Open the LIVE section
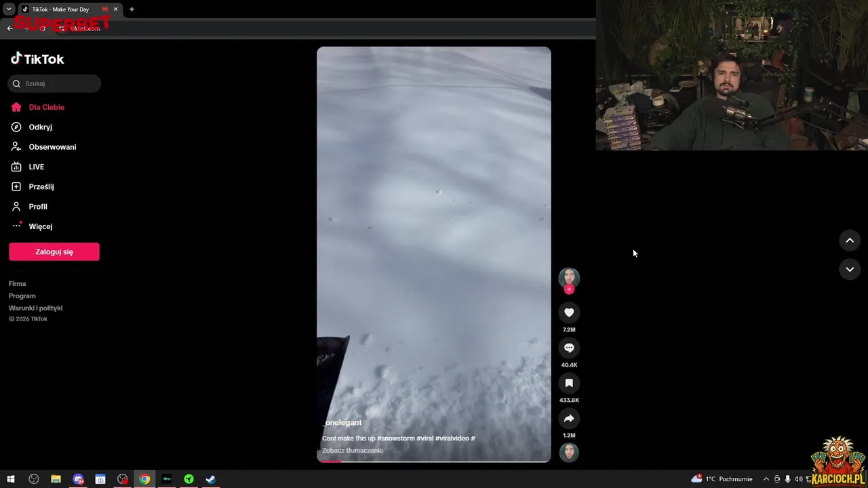Viewport: 868px width, 488px height. pyautogui.click(x=36, y=167)
